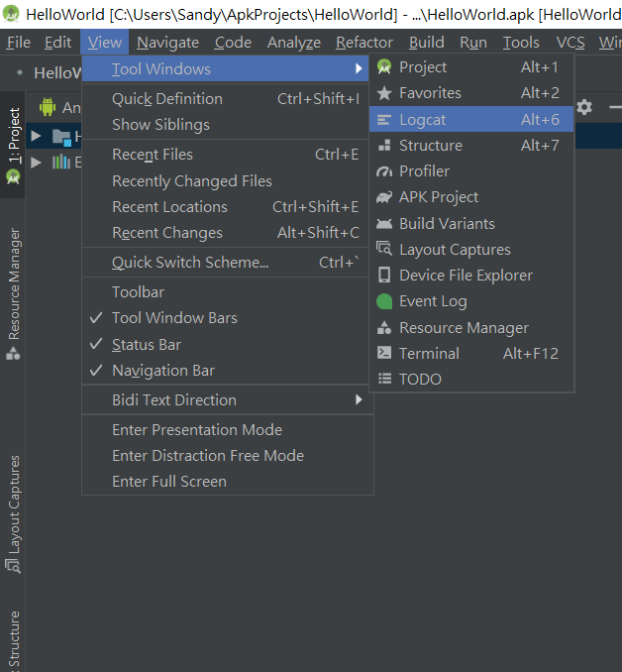Click the Structure side tab at bottom
Viewport: 622px width, 672px height.
[13, 640]
